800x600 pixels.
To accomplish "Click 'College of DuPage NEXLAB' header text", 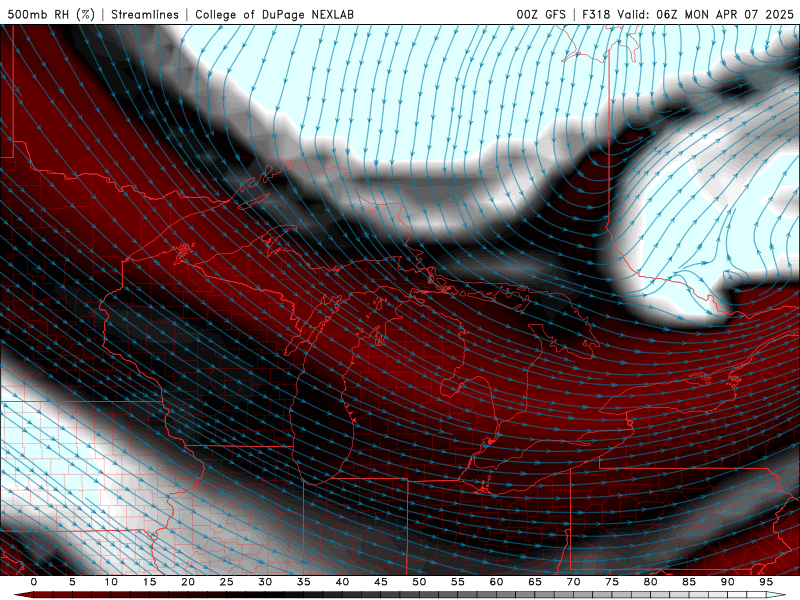I will click(x=274, y=14).
